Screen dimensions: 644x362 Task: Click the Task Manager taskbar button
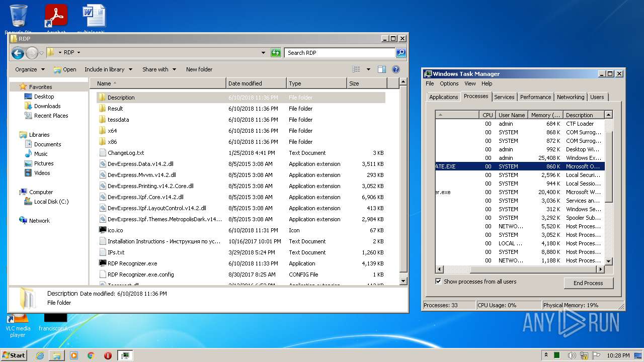125,355
